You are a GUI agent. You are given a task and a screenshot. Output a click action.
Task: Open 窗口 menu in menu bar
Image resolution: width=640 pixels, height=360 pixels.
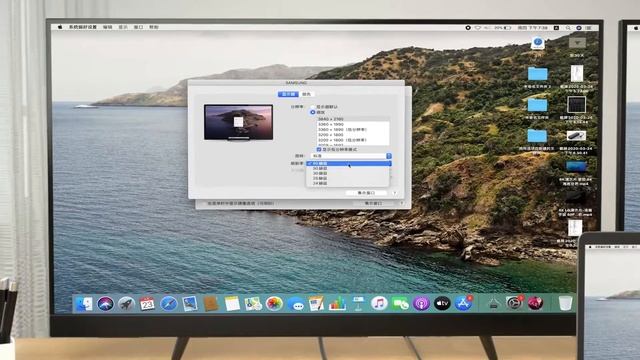click(138, 27)
